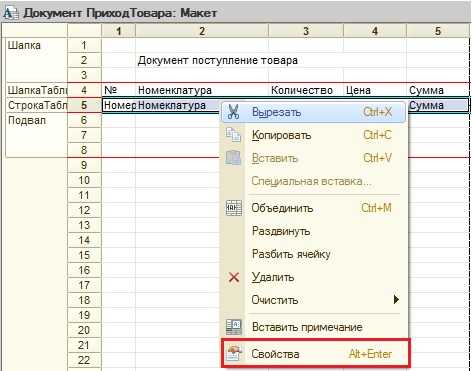Select row header 2

coord(84,60)
